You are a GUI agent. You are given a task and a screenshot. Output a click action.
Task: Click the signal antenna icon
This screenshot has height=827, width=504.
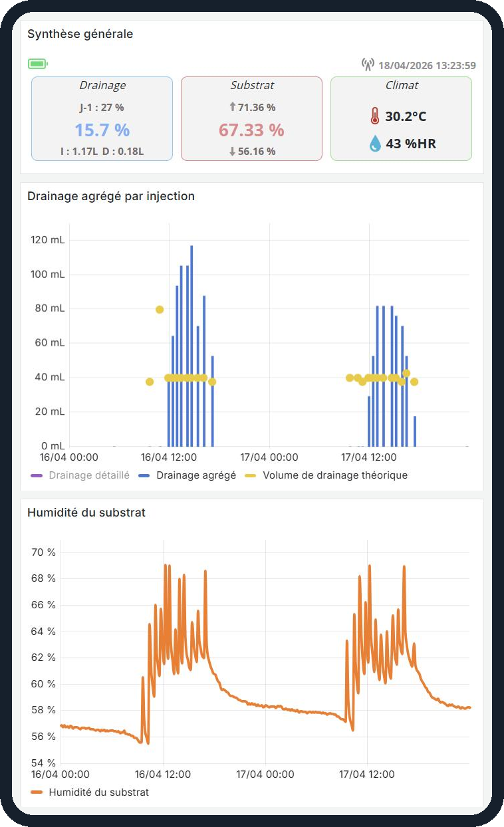pos(368,64)
